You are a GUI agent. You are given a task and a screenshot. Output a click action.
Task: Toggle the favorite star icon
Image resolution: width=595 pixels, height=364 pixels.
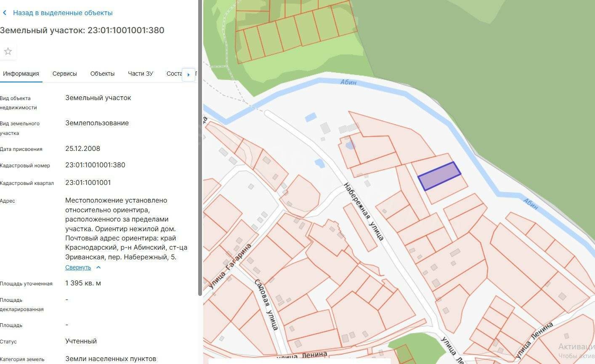tap(8, 52)
